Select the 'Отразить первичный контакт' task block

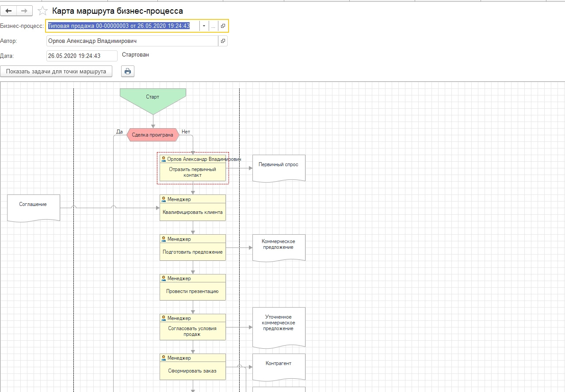point(192,172)
